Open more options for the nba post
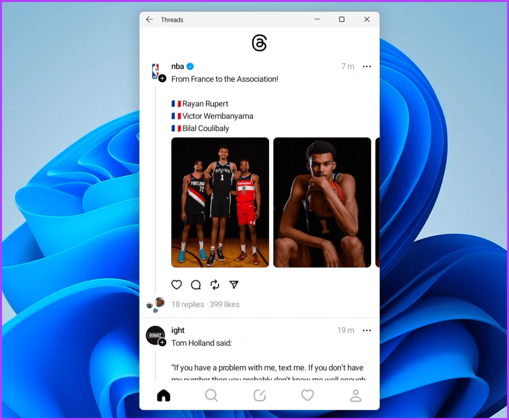 click(x=367, y=67)
